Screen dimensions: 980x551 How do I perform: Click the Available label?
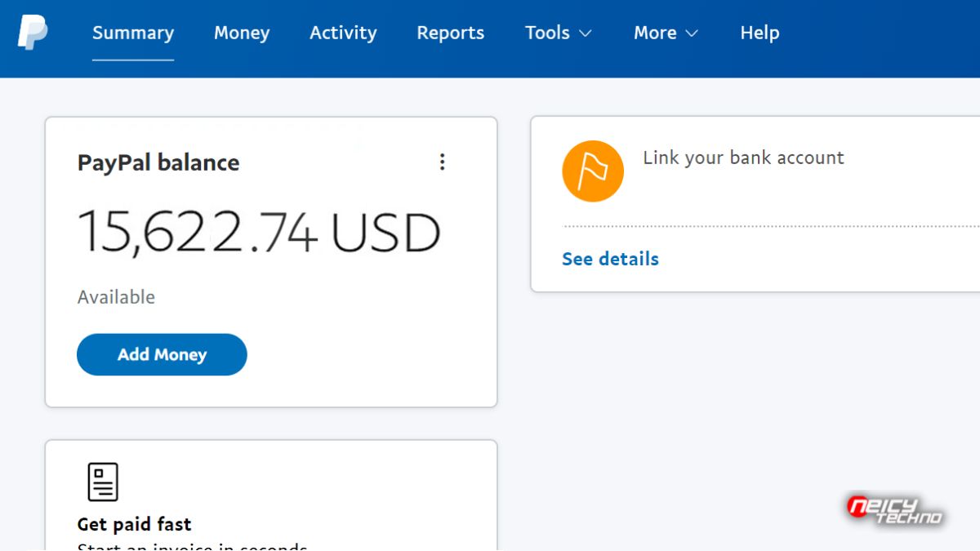pyautogui.click(x=116, y=297)
